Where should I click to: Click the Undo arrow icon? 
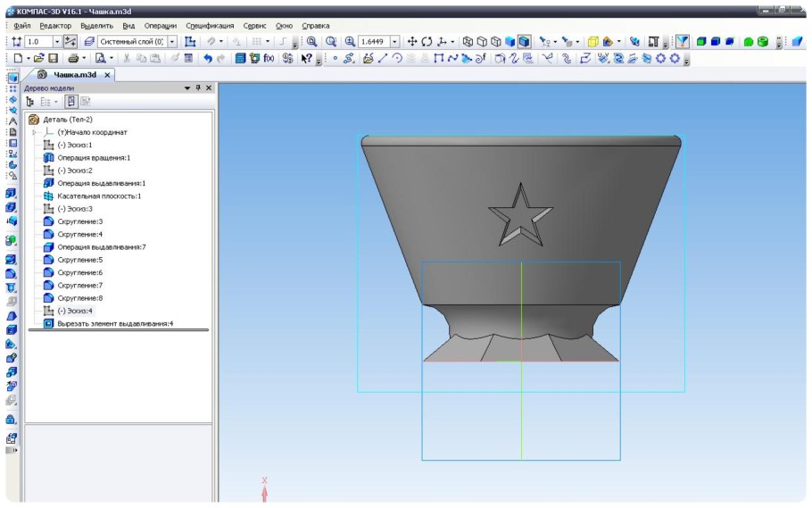208,58
